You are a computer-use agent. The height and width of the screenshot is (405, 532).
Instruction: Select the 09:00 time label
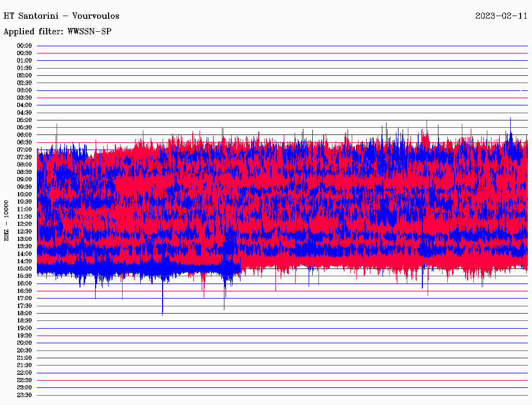point(24,179)
